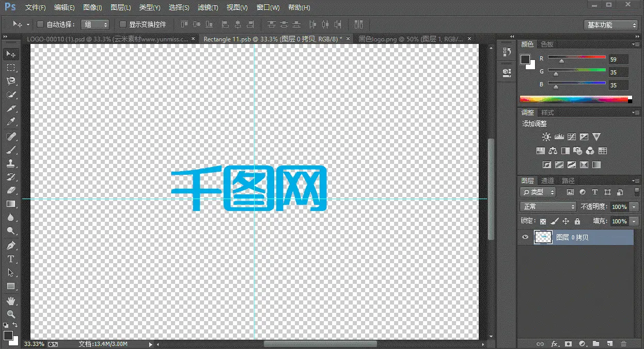
Task: Toggle lock transparent pixels
Action: point(543,221)
